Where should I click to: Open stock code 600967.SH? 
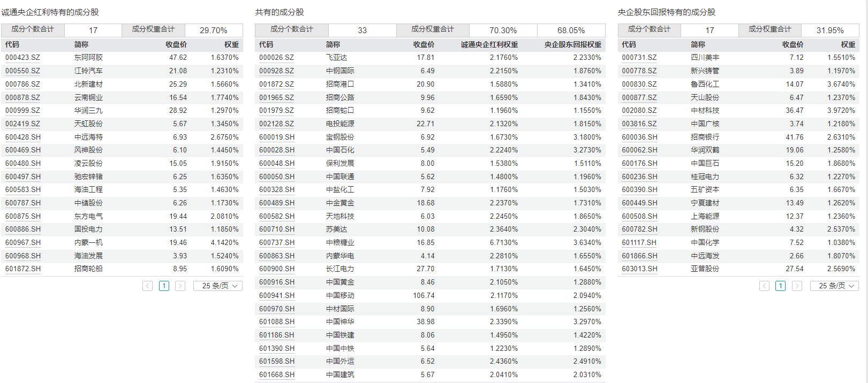tap(23, 242)
